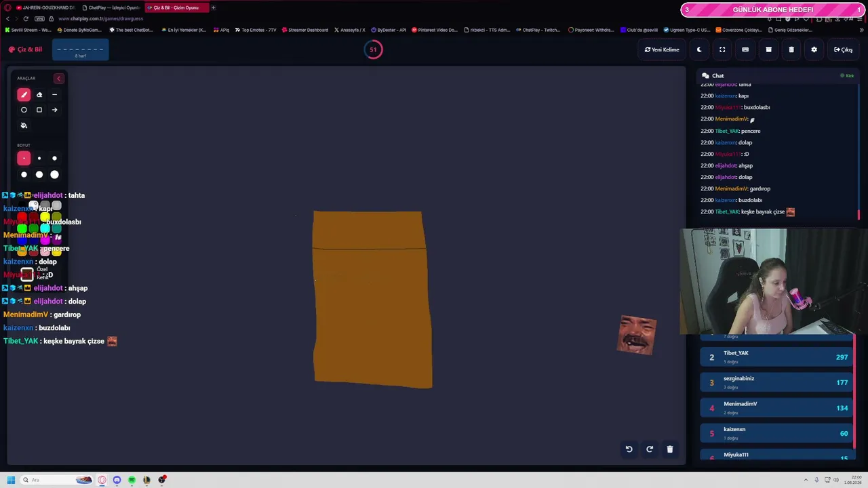Pick the bright green color swatch

[x=22, y=228]
